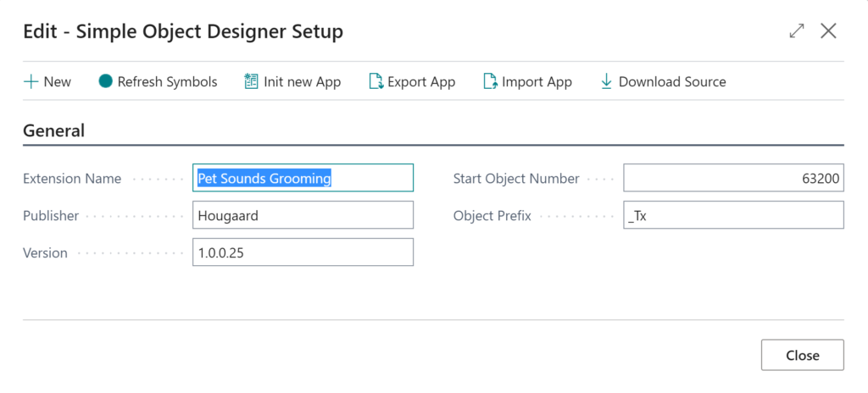868x393 pixels.
Task: Focus the Start Object Number field
Action: (x=733, y=178)
